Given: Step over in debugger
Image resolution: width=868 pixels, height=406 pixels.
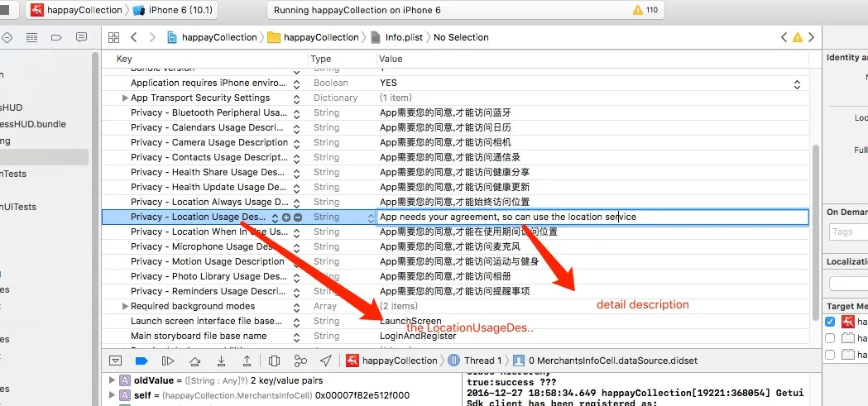Looking at the screenshot, I should 194,361.
